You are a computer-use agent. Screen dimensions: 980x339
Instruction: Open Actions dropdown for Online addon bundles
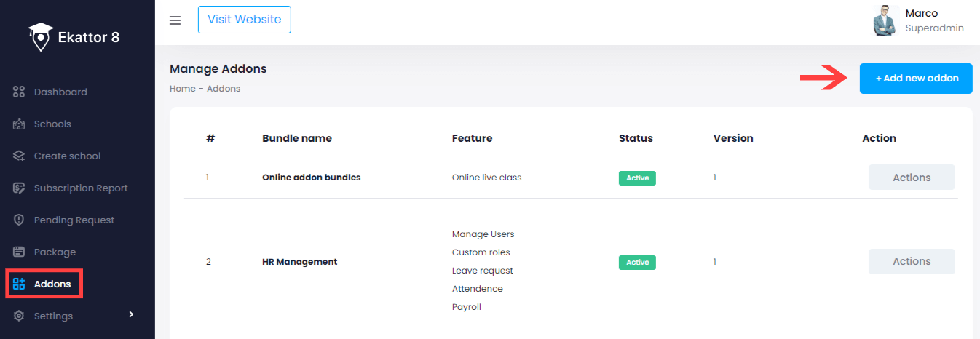[911, 178]
